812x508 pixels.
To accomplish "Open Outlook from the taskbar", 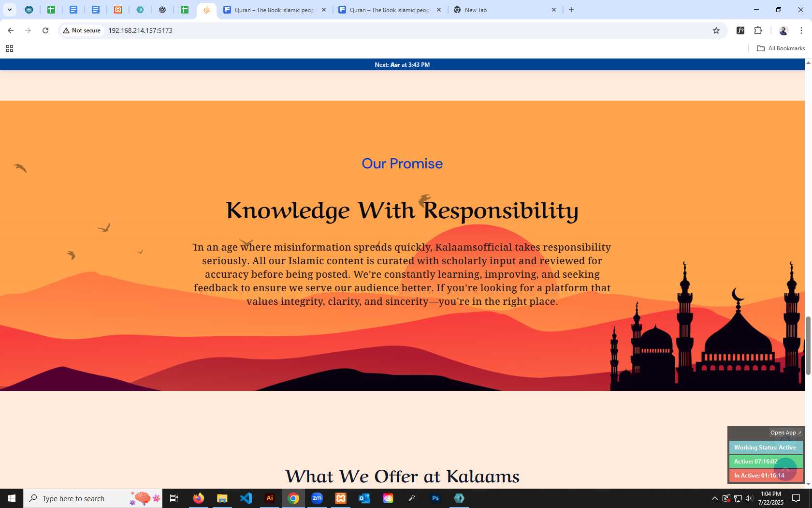I will tap(364, 498).
